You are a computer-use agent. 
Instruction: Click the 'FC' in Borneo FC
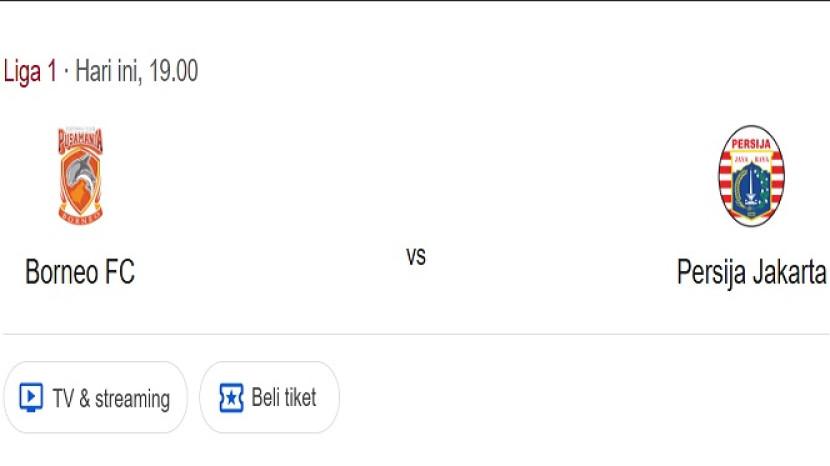click(120, 272)
